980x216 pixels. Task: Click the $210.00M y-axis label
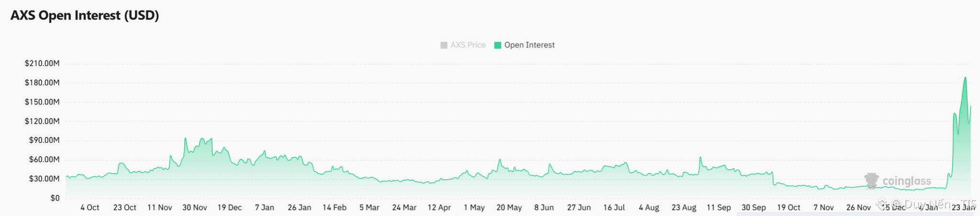(42, 63)
